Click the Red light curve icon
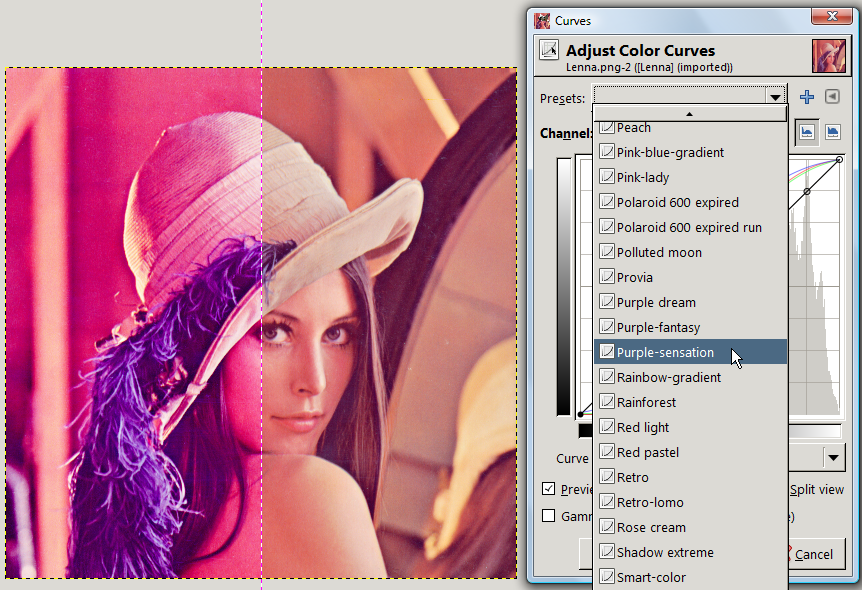Image resolution: width=862 pixels, height=590 pixels. pyautogui.click(x=607, y=426)
